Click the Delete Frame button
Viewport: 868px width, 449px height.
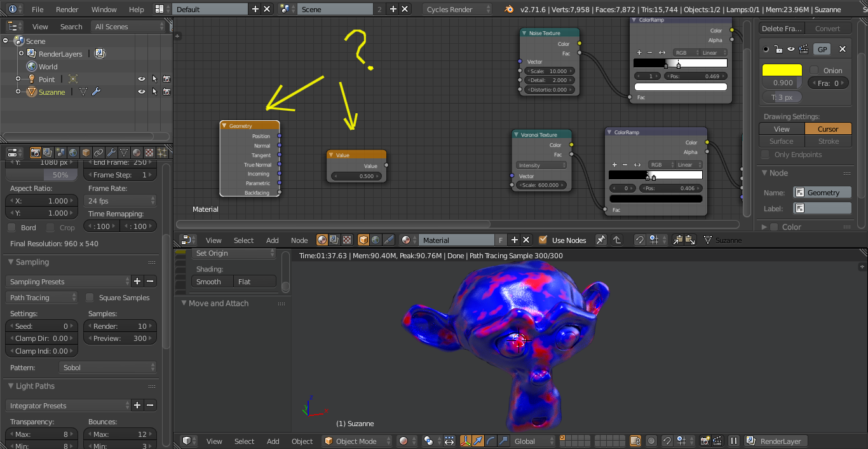[x=782, y=29]
